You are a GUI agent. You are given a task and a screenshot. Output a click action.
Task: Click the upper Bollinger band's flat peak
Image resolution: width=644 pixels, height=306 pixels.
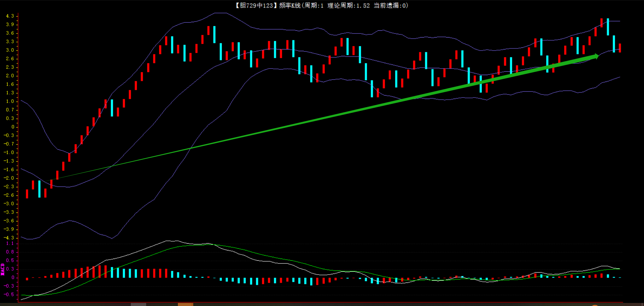pyautogui.click(x=220, y=13)
